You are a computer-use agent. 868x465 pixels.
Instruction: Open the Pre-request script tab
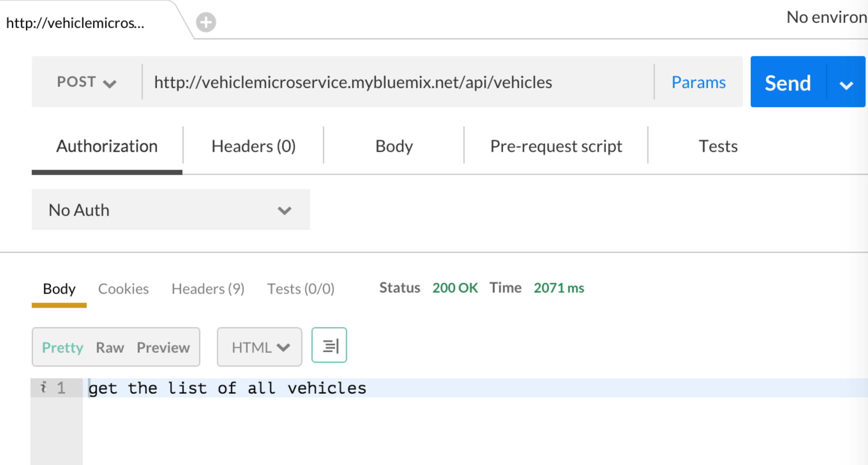[x=556, y=146]
